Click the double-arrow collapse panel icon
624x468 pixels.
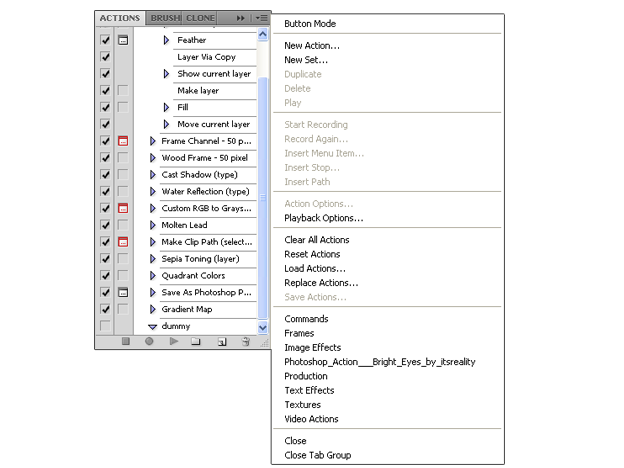coord(240,18)
